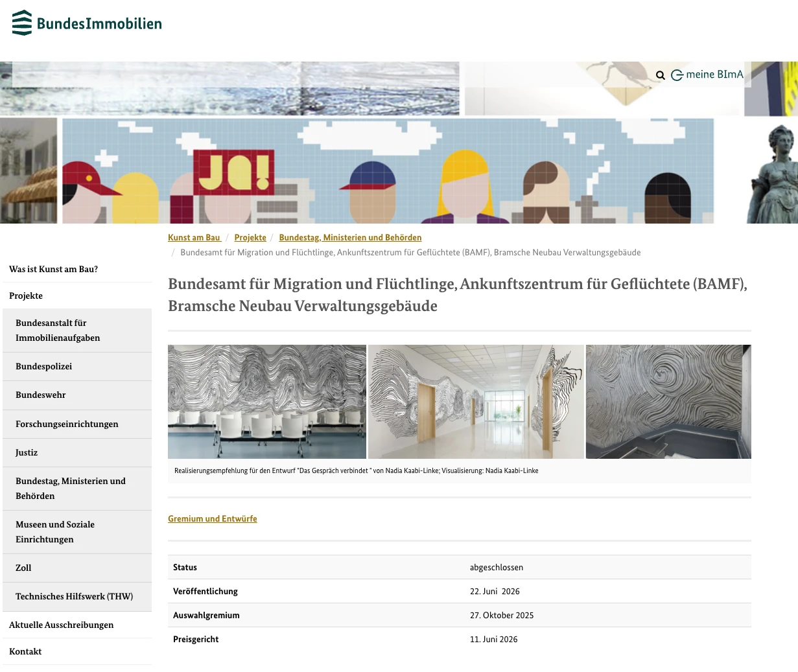Viewport: 798px width, 672px height.
Task: Select Projekte in the sidebar menu
Action: pos(77,295)
